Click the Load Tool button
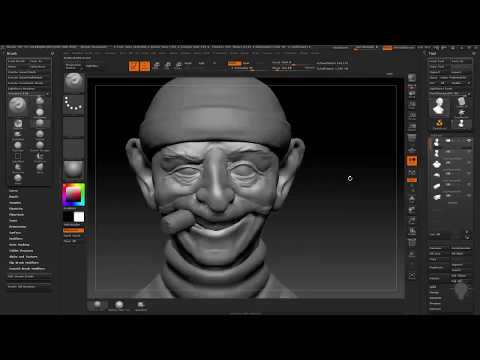Screen dimensions: 480x360 coord(439,61)
